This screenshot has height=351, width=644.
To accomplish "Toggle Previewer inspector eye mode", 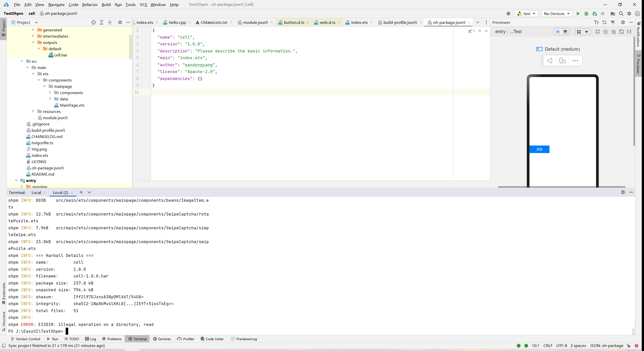I will point(558,32).
